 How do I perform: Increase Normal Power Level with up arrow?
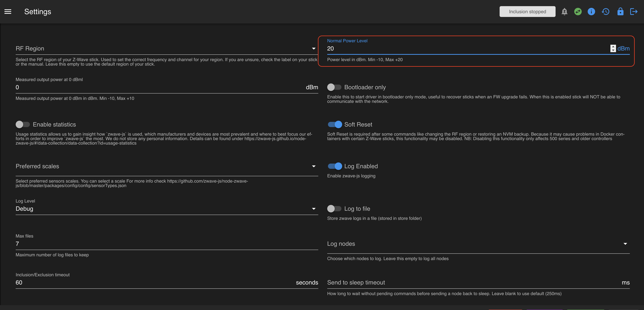[x=613, y=46]
